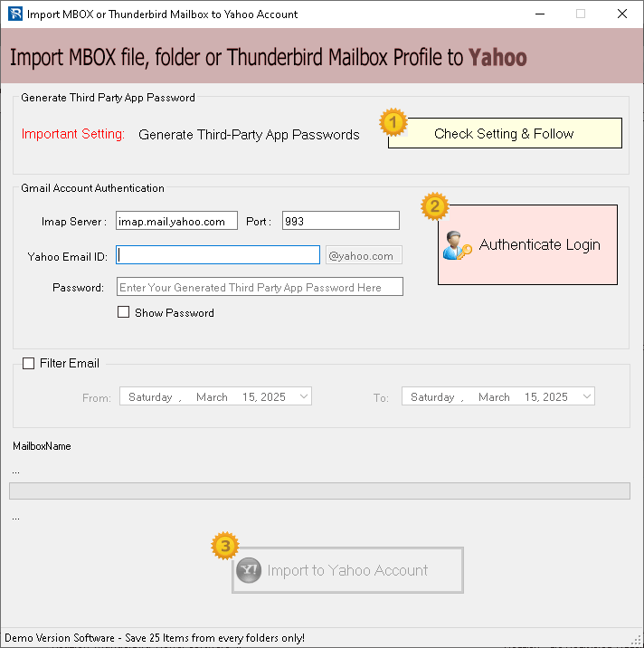Select the To date year 2025
Screen dimensions: 644x648
555,397
